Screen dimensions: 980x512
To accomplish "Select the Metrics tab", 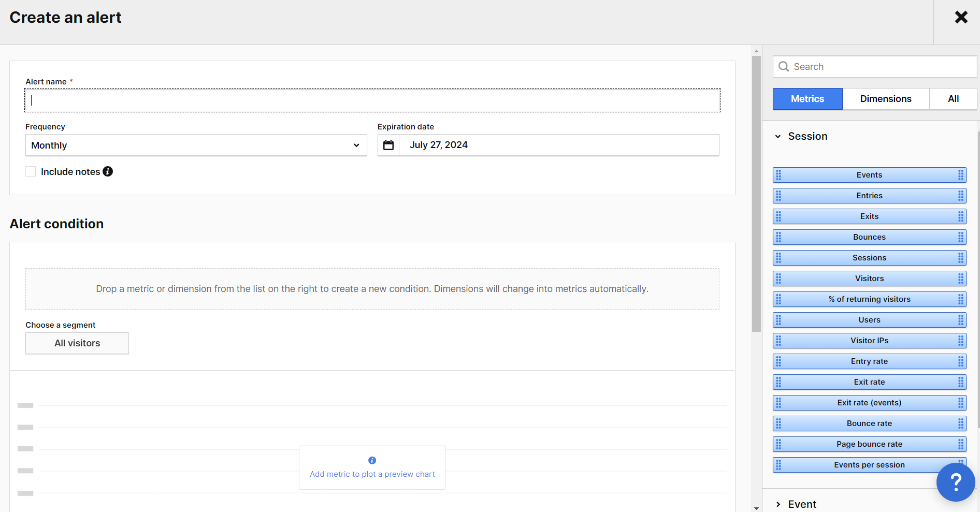I will (x=807, y=99).
